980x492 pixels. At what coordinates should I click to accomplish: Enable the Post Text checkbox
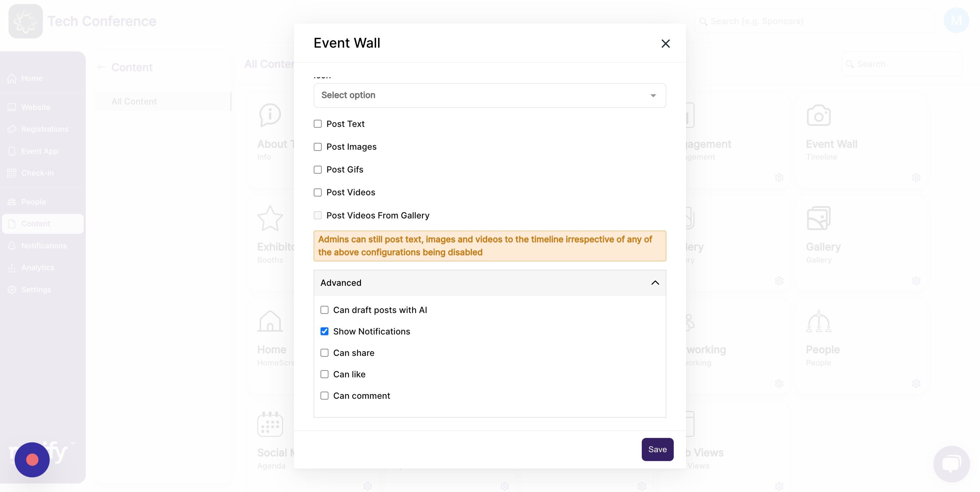click(x=318, y=124)
